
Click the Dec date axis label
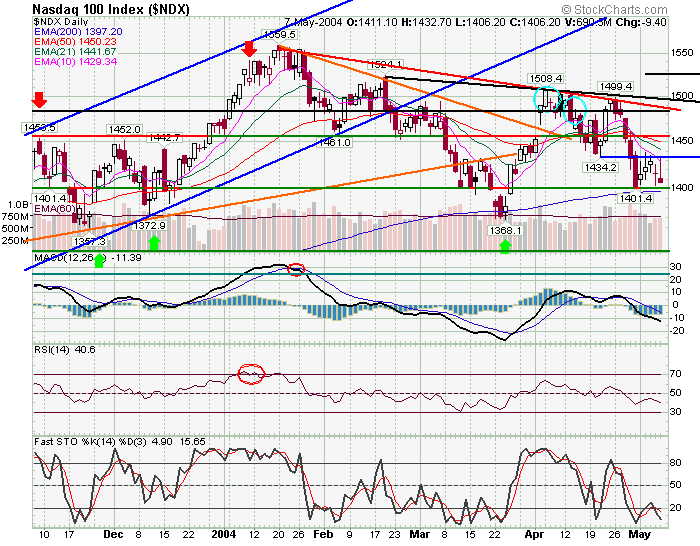click(x=113, y=534)
